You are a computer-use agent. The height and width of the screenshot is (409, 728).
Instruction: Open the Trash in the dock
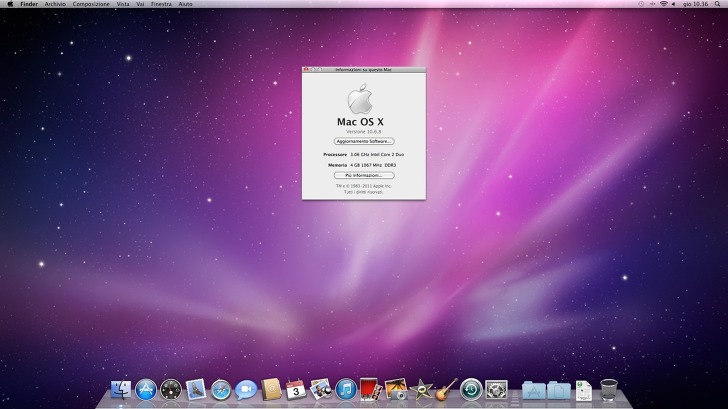(x=609, y=390)
